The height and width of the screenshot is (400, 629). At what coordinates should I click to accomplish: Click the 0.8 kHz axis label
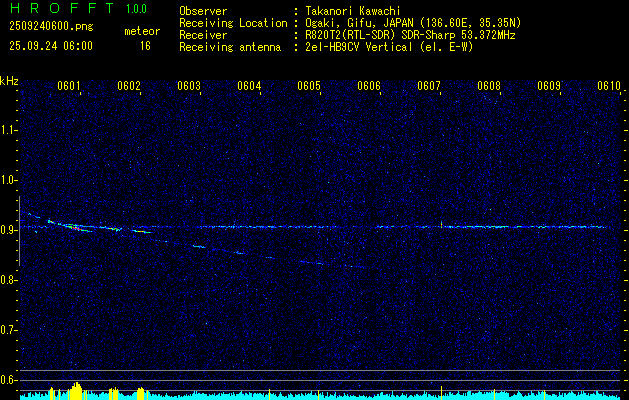8,280
